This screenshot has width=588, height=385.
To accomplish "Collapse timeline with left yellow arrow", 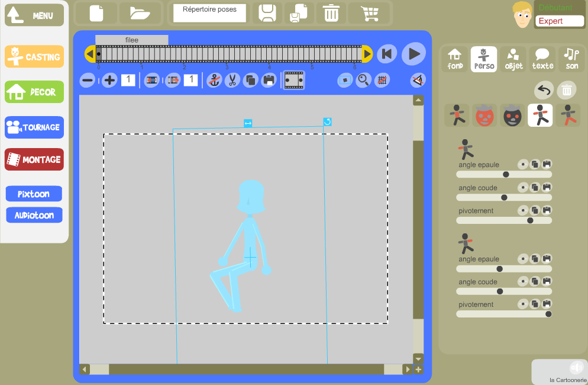I will coord(90,54).
